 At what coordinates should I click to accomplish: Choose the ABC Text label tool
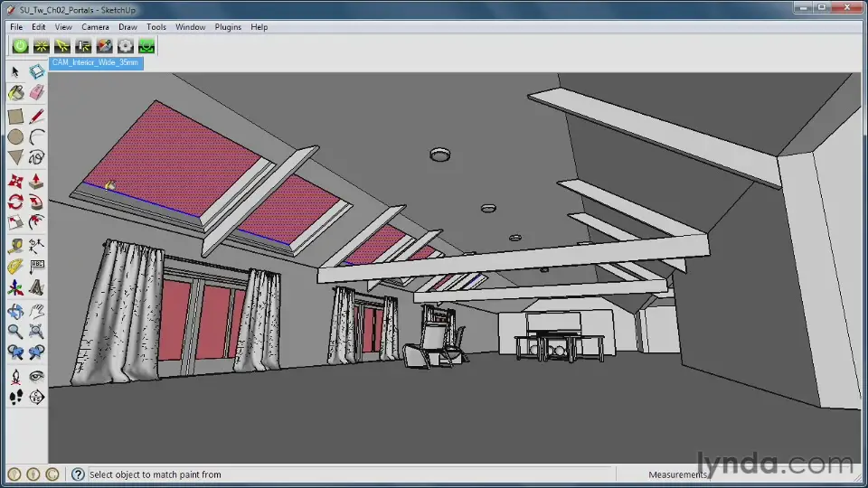pyautogui.click(x=36, y=267)
